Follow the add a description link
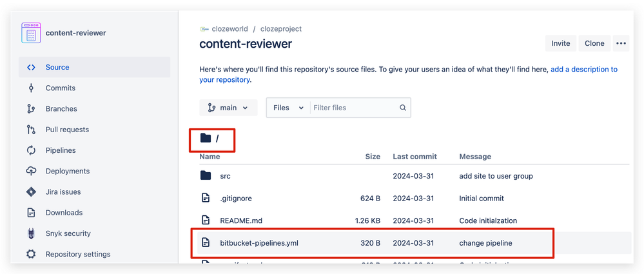The image size is (644, 274). pos(584,70)
